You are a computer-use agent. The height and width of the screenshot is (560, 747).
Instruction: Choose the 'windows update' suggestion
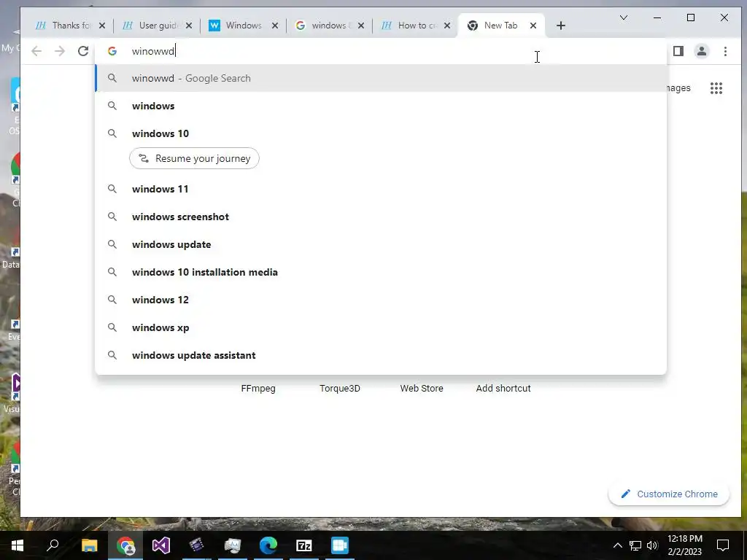tap(381, 244)
